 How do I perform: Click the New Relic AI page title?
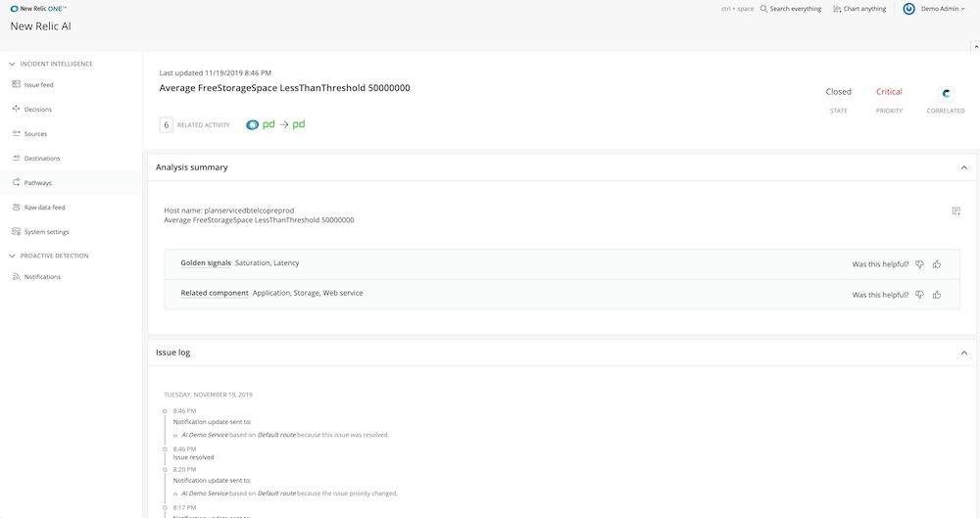tap(40, 26)
